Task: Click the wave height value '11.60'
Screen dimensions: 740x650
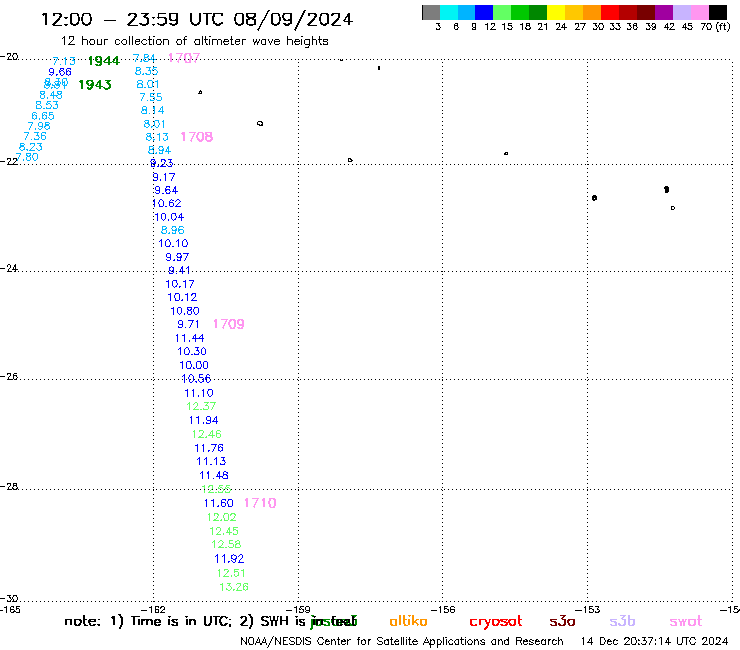Action: pyautogui.click(x=219, y=503)
